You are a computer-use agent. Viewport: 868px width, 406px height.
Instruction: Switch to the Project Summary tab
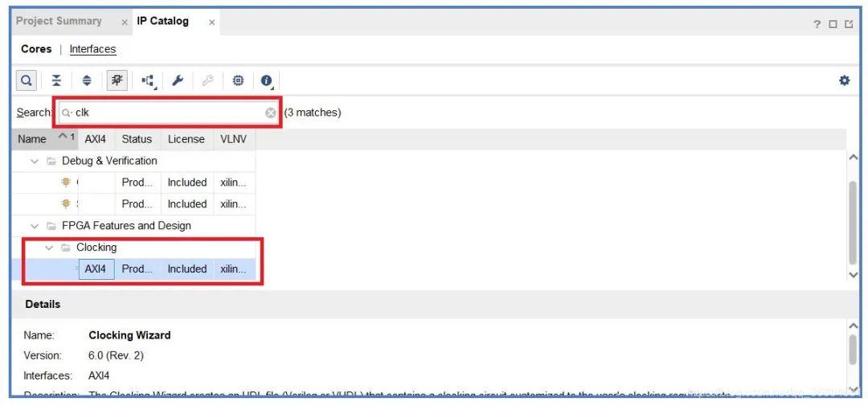pos(59,21)
